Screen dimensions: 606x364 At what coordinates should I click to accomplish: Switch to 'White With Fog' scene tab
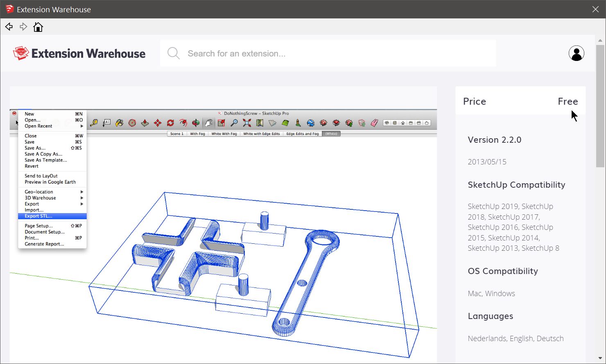224,134
